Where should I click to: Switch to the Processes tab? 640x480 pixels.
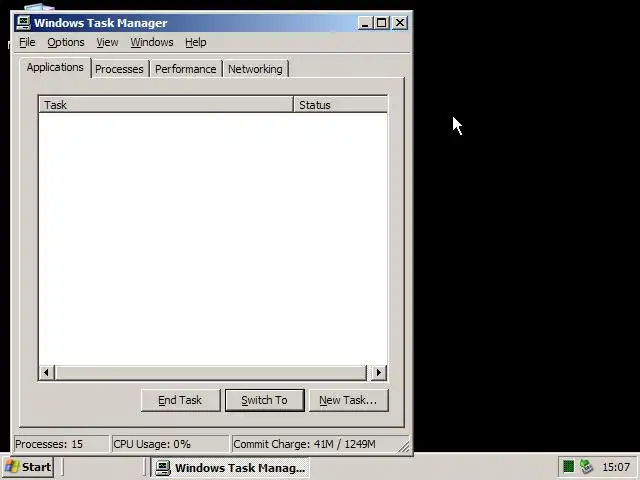[119, 69]
